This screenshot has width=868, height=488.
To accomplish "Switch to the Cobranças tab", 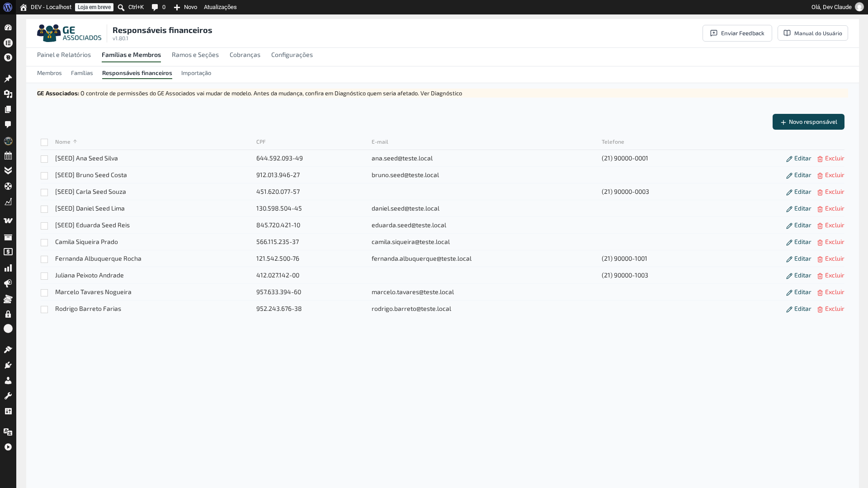I will 245,55.
